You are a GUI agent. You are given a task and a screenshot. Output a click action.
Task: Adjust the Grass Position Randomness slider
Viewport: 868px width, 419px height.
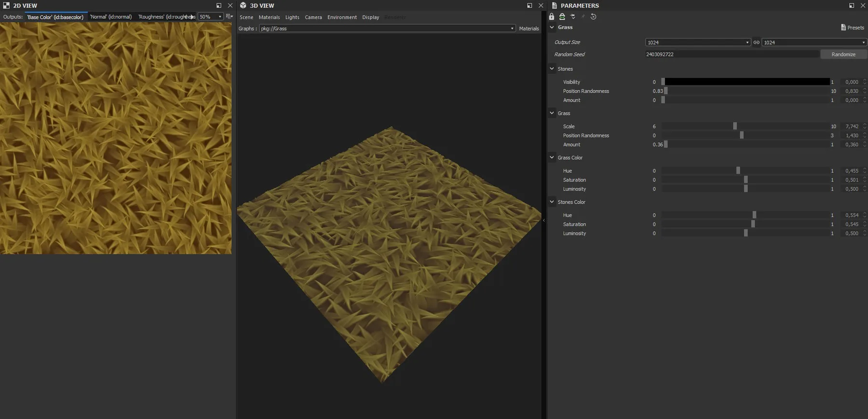[x=746, y=135]
